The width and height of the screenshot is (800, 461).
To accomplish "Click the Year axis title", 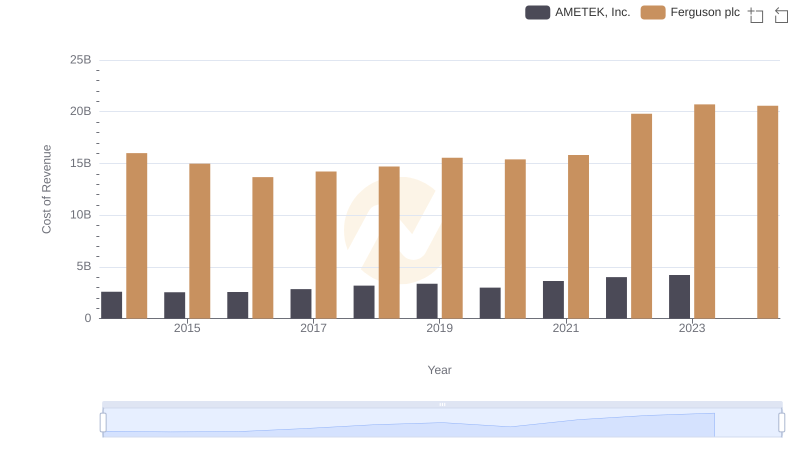I will pos(439,370).
